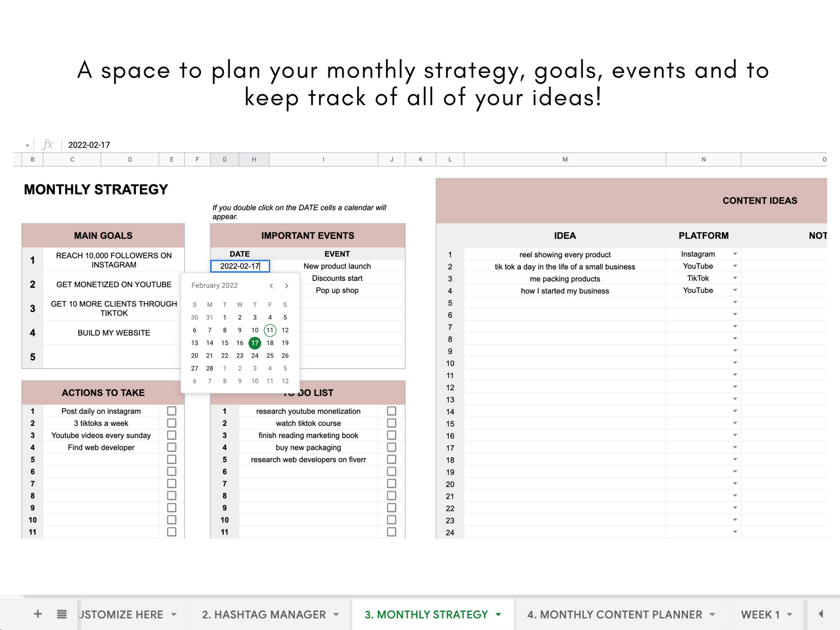Switch to the WEEK 1 tab
Image resolution: width=840 pixels, height=630 pixels.
point(760,614)
